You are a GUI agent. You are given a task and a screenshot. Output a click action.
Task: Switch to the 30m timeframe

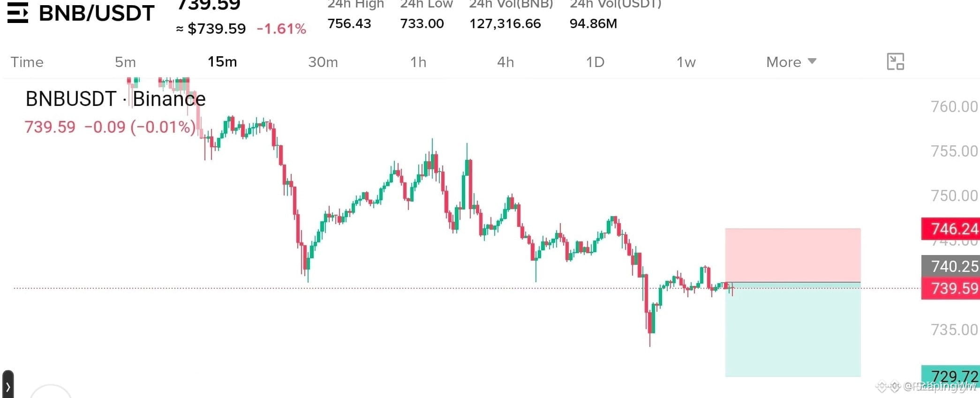tap(323, 62)
